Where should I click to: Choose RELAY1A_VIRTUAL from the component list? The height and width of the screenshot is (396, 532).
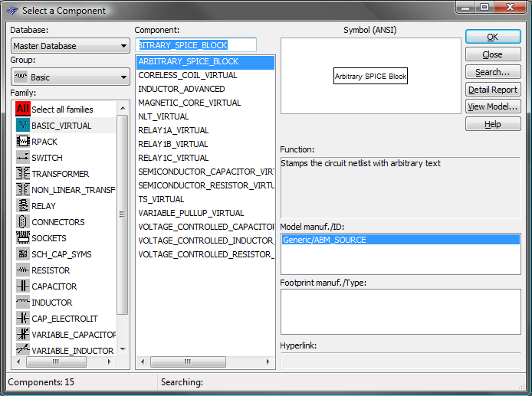pyautogui.click(x=173, y=130)
